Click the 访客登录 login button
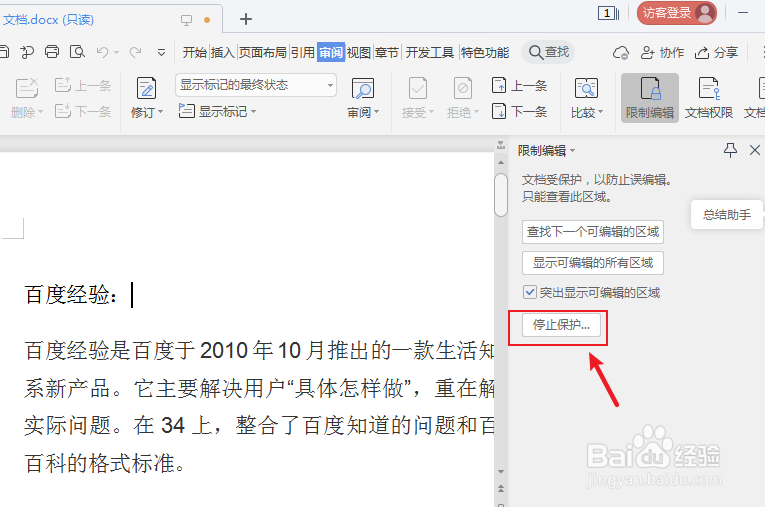Viewport: 765px width, 507px height. pyautogui.click(x=676, y=13)
